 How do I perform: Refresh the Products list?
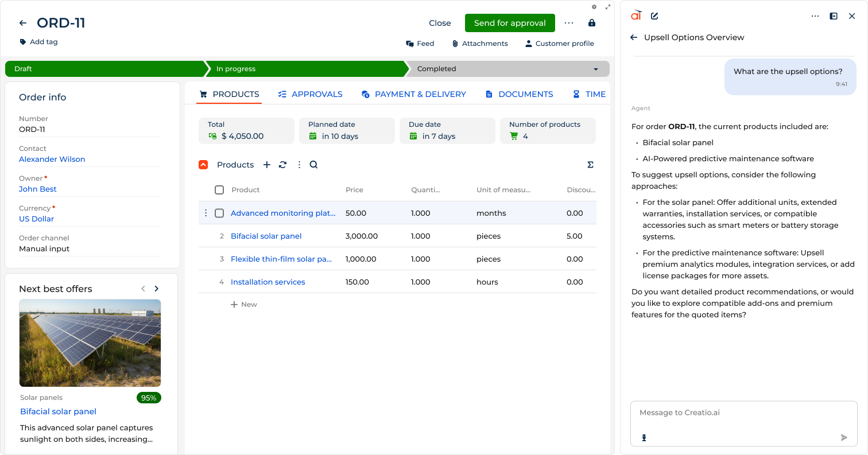coord(282,165)
